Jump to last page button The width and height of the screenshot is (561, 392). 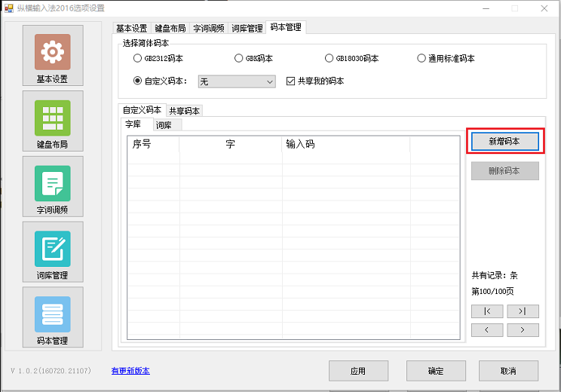click(x=523, y=311)
